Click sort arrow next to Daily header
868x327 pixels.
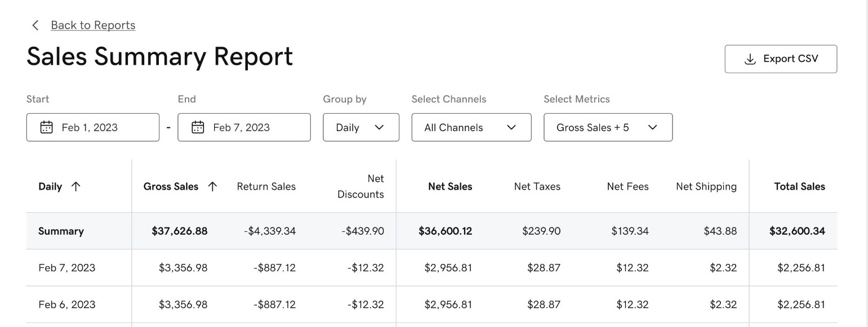pos(76,187)
